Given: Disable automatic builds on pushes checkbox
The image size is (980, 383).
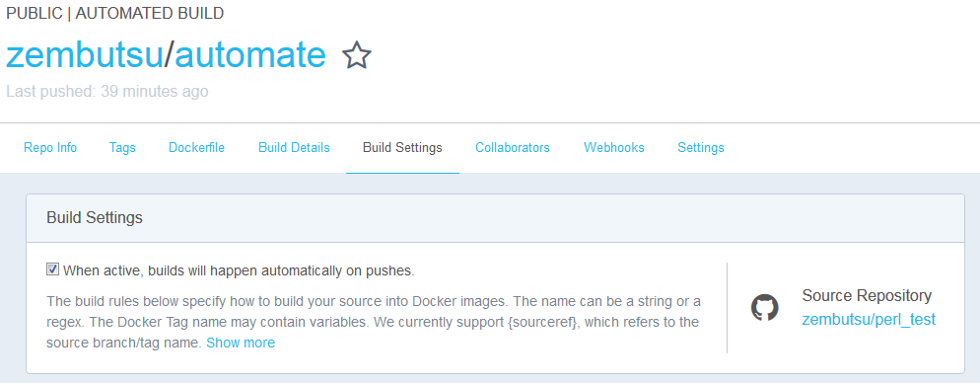Looking at the screenshot, I should (53, 269).
